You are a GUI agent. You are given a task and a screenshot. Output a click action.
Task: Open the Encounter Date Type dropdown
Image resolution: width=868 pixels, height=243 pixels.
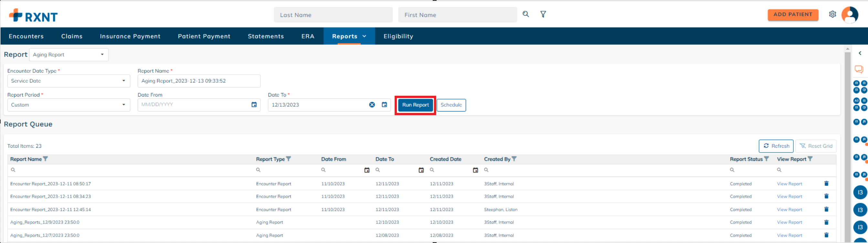tap(69, 81)
